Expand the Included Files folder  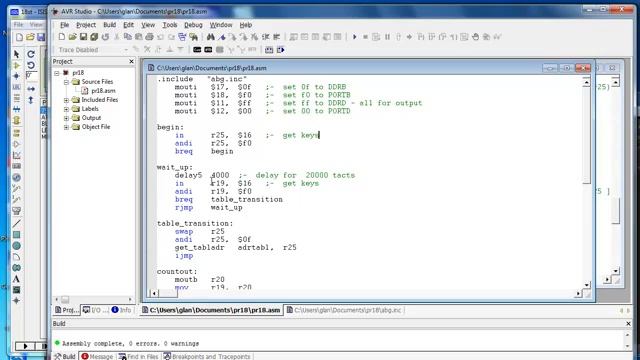tap(66, 100)
